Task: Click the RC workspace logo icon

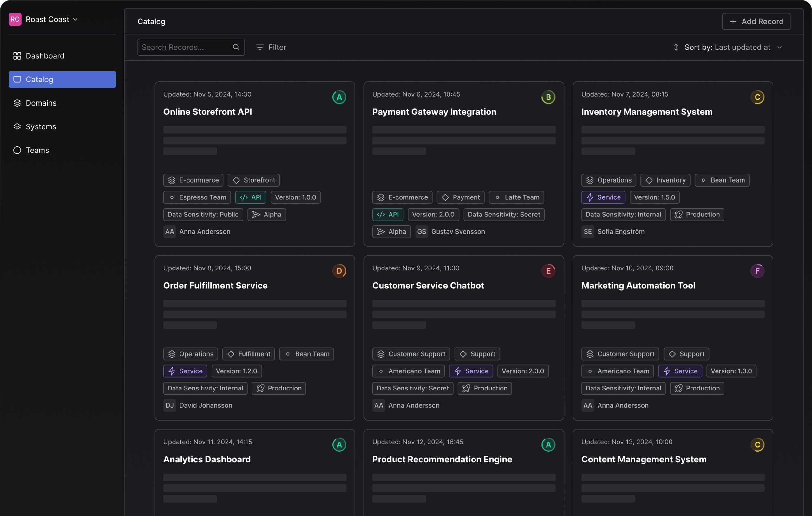Action: pyautogui.click(x=15, y=19)
